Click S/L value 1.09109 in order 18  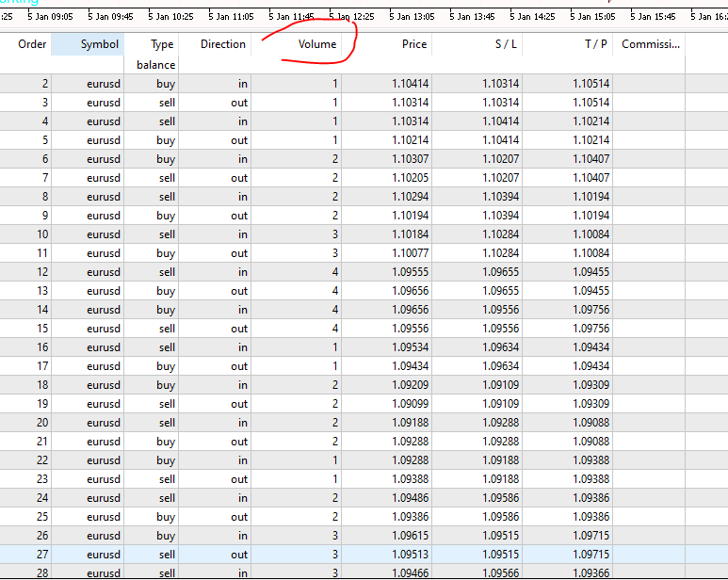coord(500,385)
